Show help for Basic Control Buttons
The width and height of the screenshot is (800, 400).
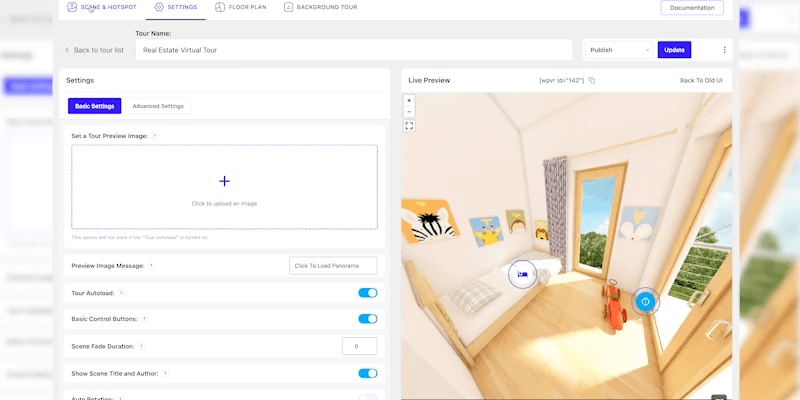click(x=144, y=319)
